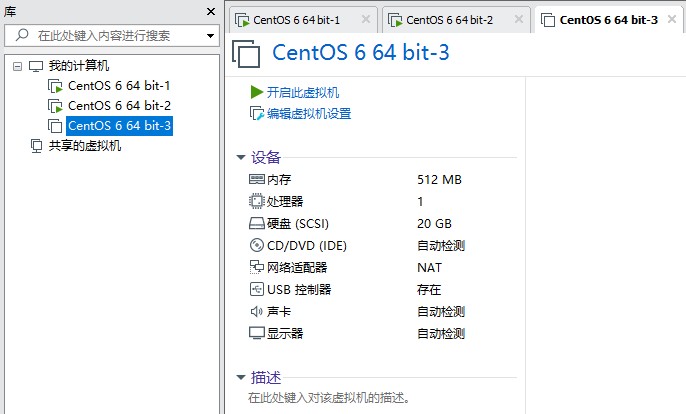Select the USB 控制器 device label
Image resolution: width=686 pixels, height=414 pixels.
pos(299,289)
